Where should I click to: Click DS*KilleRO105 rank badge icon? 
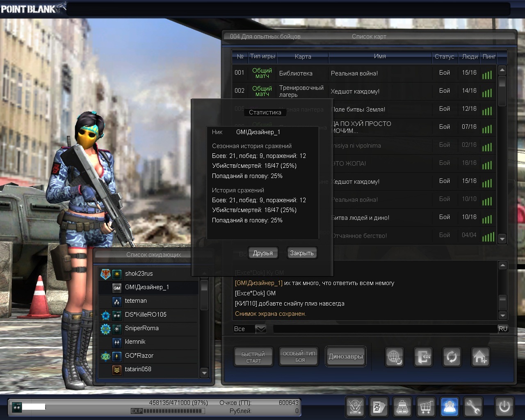[x=117, y=315]
